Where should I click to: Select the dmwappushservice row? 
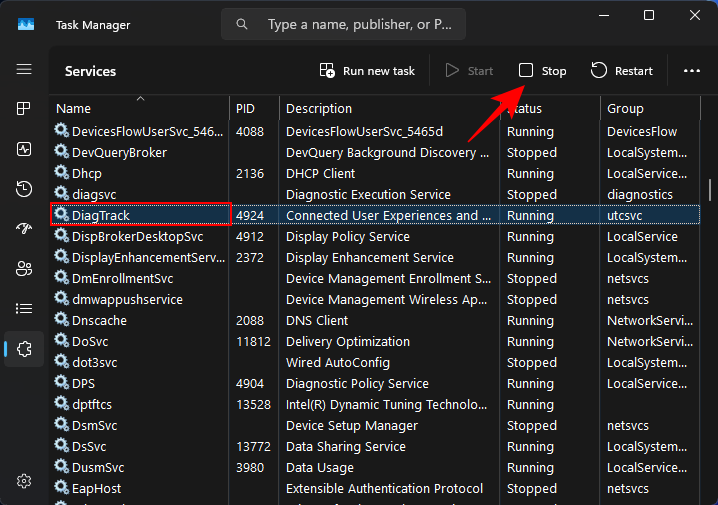[x=127, y=300]
